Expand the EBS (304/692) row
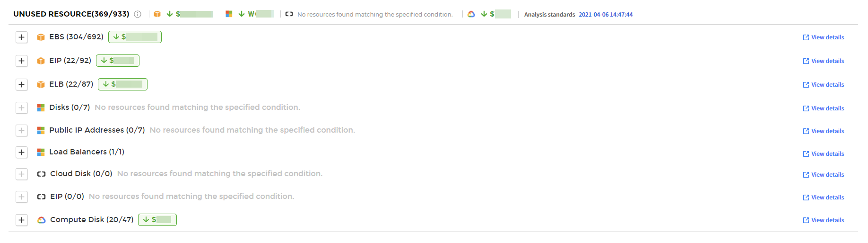Viewport: 868px width, 243px height. pyautogui.click(x=22, y=37)
